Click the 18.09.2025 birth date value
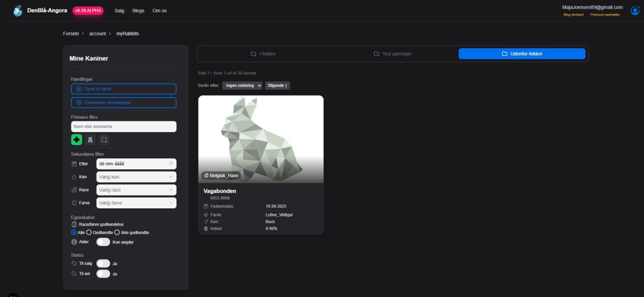The height and width of the screenshot is (297, 644). (276, 206)
